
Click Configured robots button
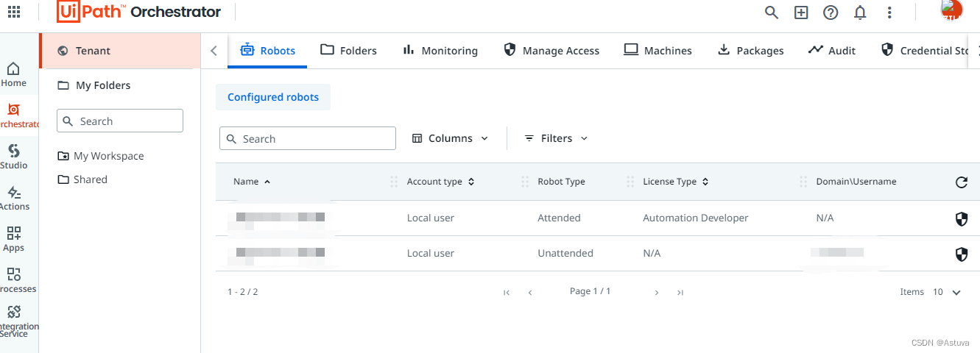273,97
